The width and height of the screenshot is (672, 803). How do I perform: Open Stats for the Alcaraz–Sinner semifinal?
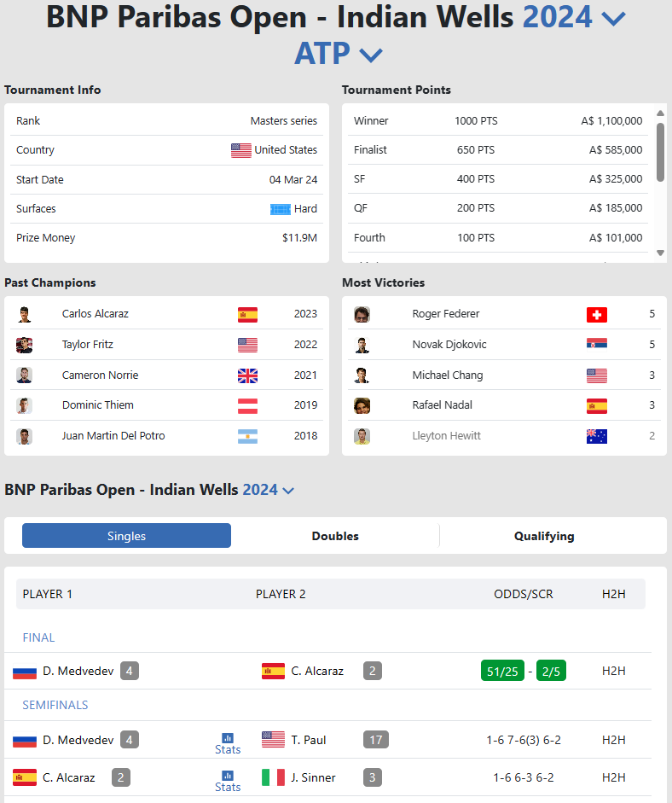coord(228,780)
